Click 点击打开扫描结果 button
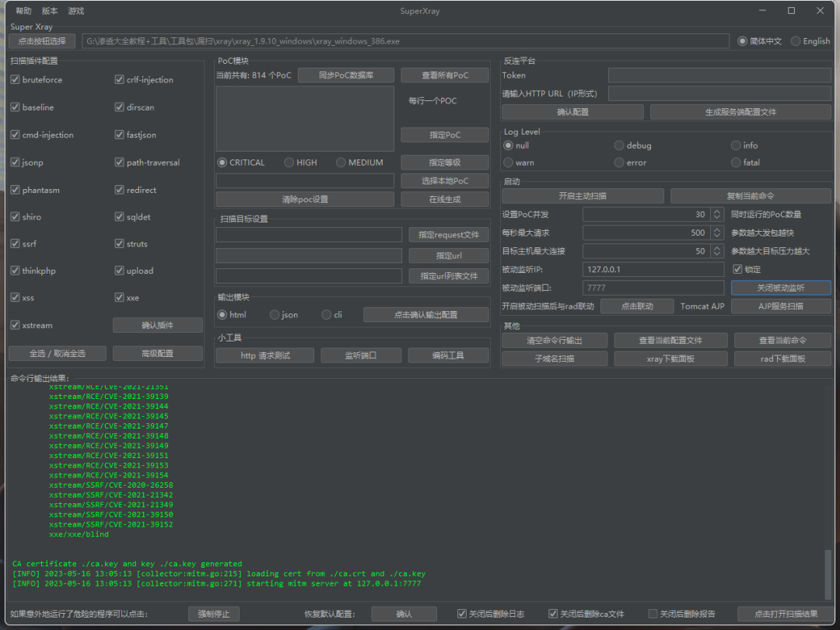Screen dimensions: 840x630 coord(786,614)
